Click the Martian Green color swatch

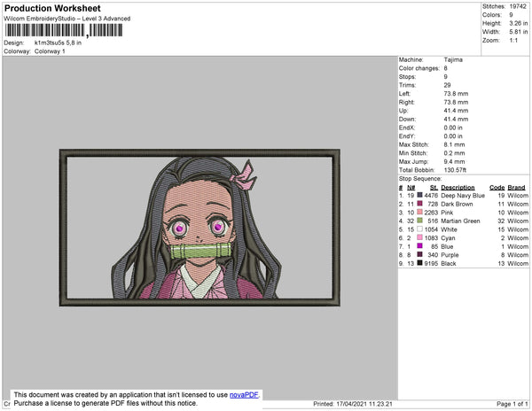coord(419,221)
